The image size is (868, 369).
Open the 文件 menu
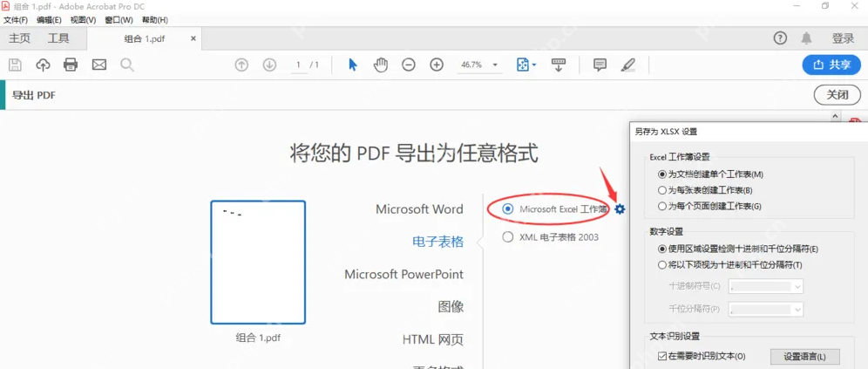(16, 20)
